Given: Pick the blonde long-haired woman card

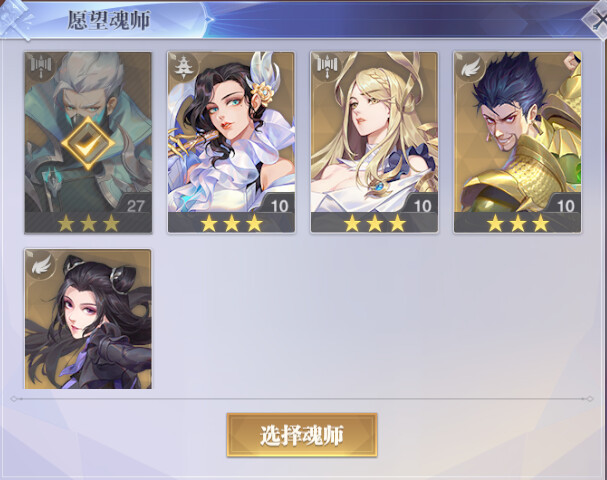Looking at the screenshot, I should (x=374, y=143).
